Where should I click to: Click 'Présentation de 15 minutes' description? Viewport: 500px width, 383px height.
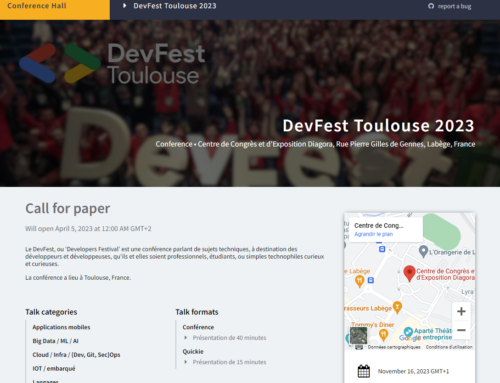tap(229, 362)
